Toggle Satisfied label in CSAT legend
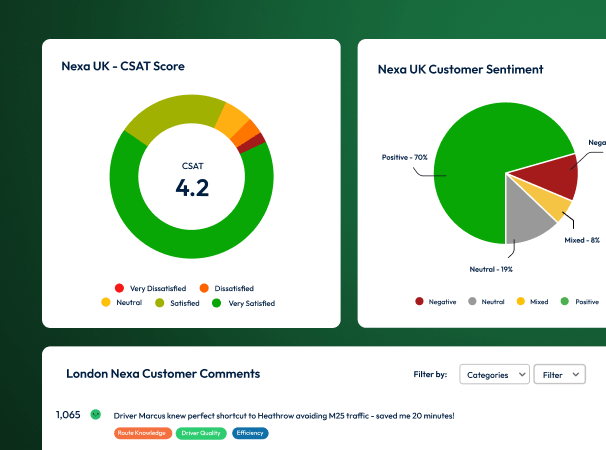 pos(186,303)
